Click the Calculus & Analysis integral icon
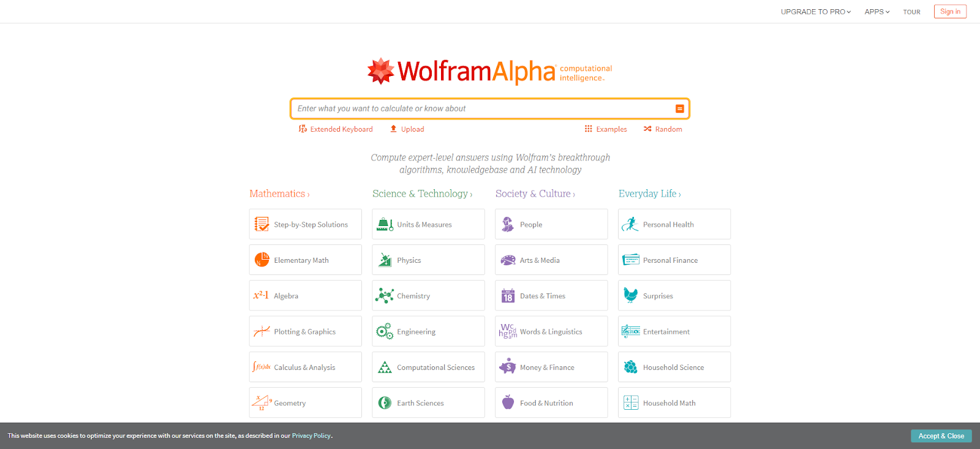The width and height of the screenshot is (980, 449). [x=262, y=367]
